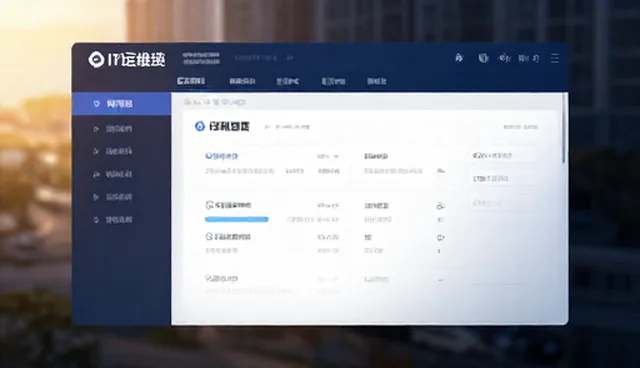Open the hamburger menu icon in the header

[554, 58]
